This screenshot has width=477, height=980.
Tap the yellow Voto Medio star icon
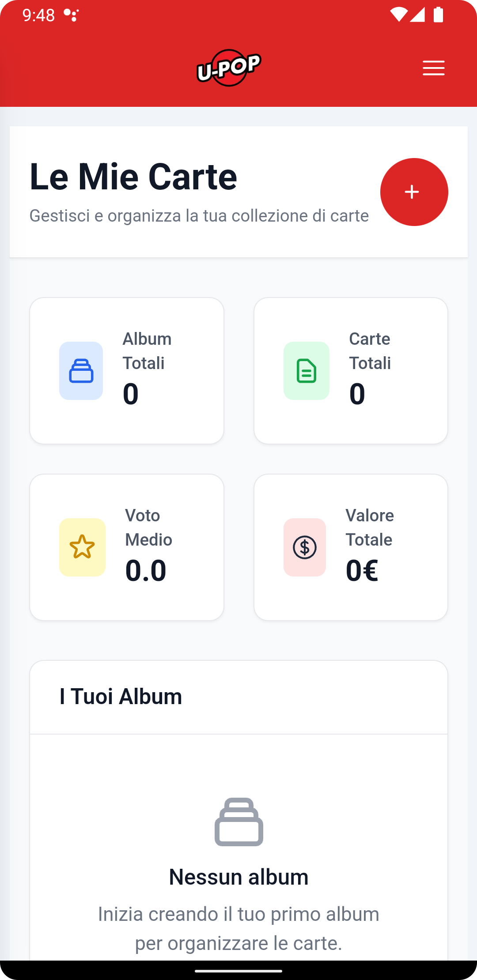(82, 547)
